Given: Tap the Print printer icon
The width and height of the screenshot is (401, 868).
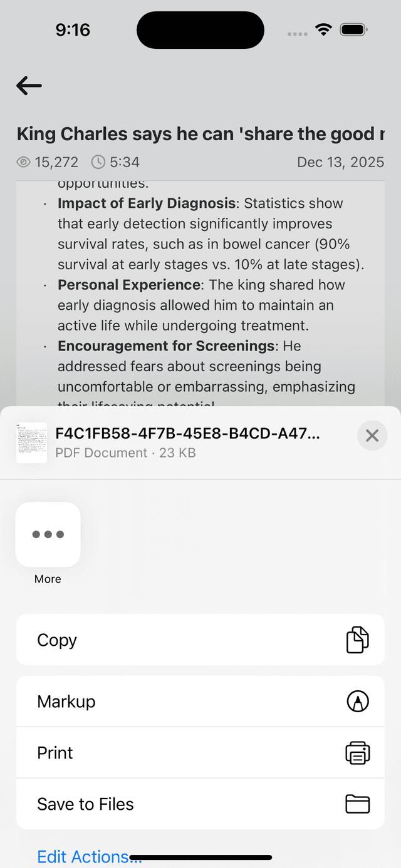Looking at the screenshot, I should point(358,753).
